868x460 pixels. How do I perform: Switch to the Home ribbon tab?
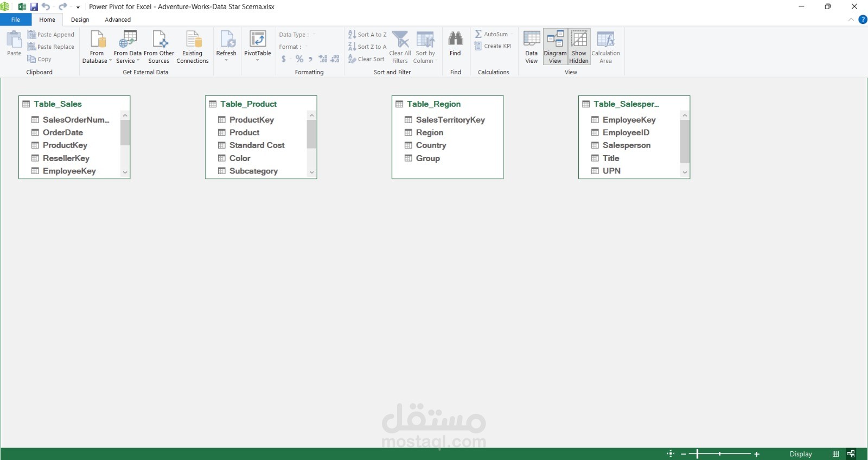[x=47, y=20]
